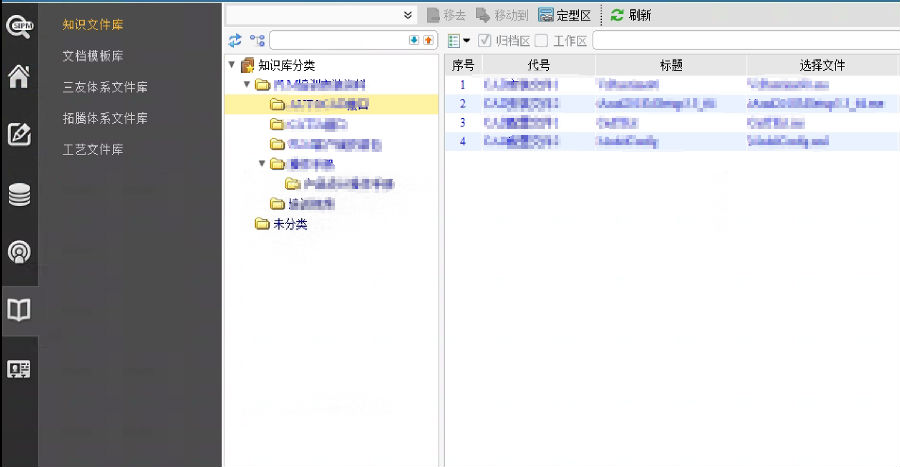
Task: Toggle the 归档区 checkbox
Action: click(484, 40)
